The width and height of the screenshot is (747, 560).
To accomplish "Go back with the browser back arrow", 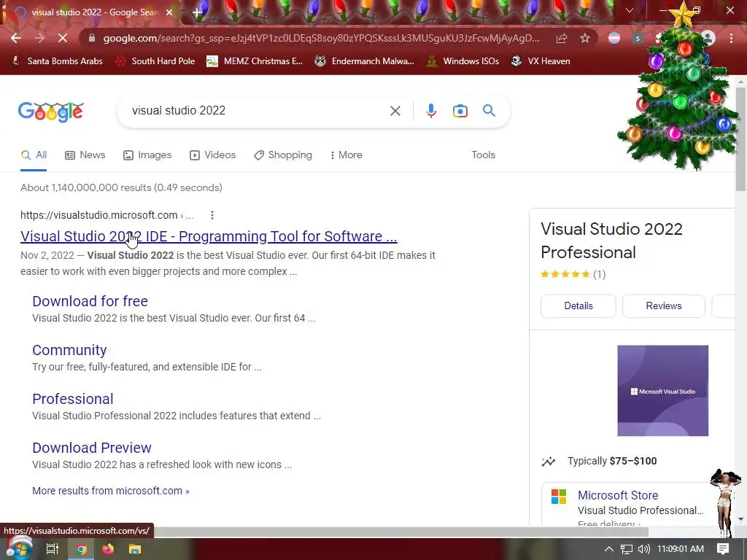I will tap(16, 38).
